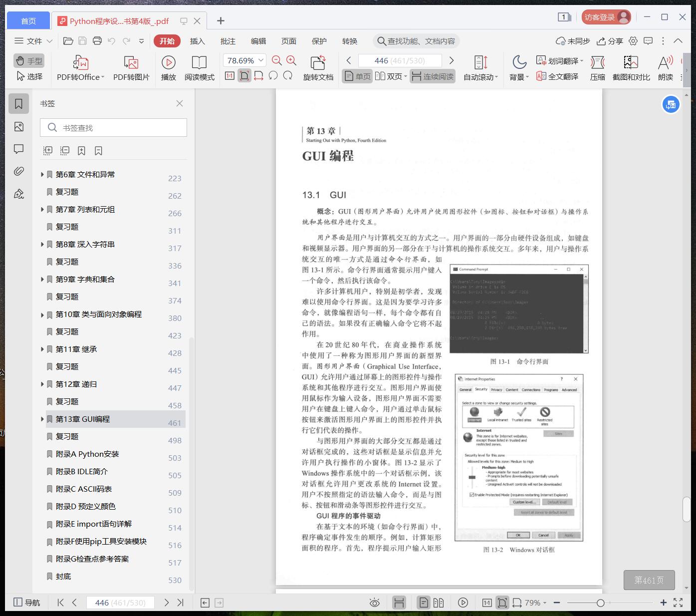Open quick access toolbar customize arrow

coord(142,41)
